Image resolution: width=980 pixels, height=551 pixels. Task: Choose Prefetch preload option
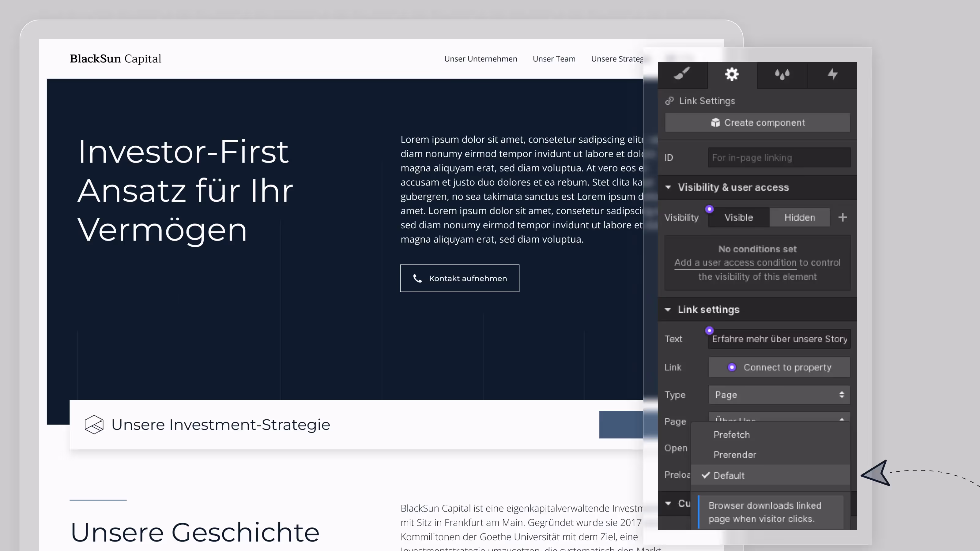click(771, 435)
